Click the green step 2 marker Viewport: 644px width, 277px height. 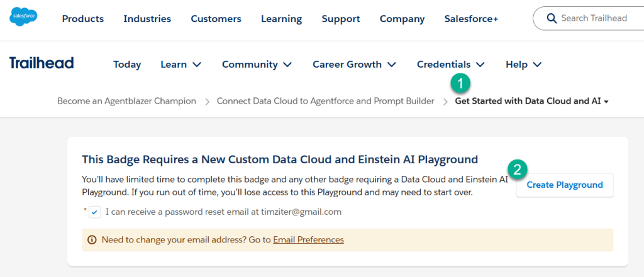pyautogui.click(x=518, y=168)
